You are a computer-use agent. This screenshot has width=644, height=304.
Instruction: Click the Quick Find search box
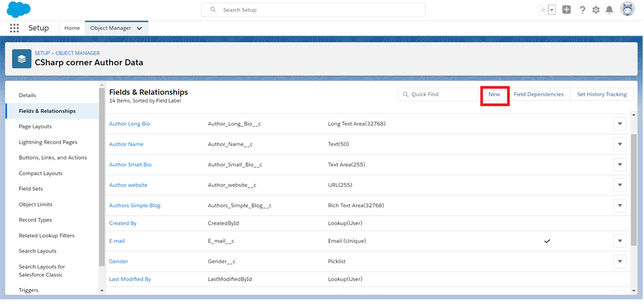pyautogui.click(x=438, y=94)
